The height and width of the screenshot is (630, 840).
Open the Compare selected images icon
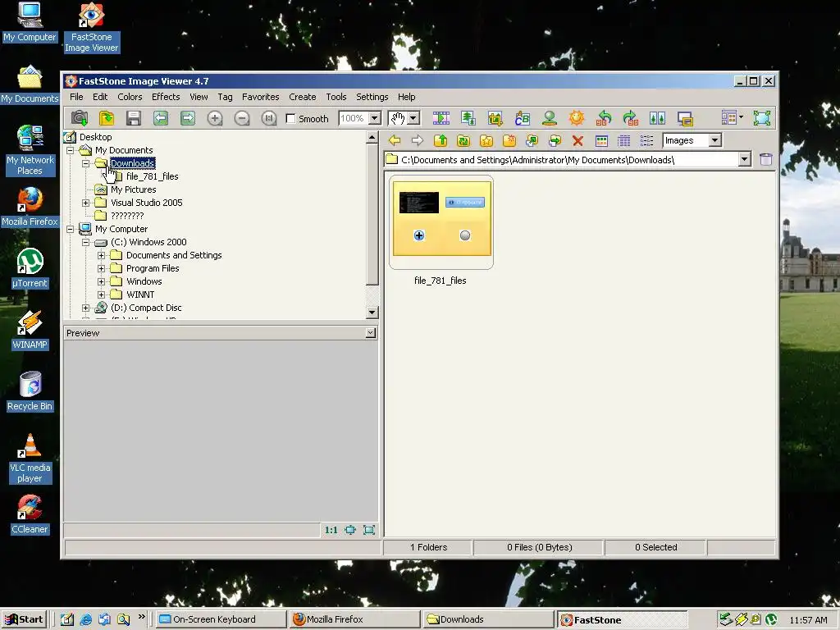tap(657, 118)
